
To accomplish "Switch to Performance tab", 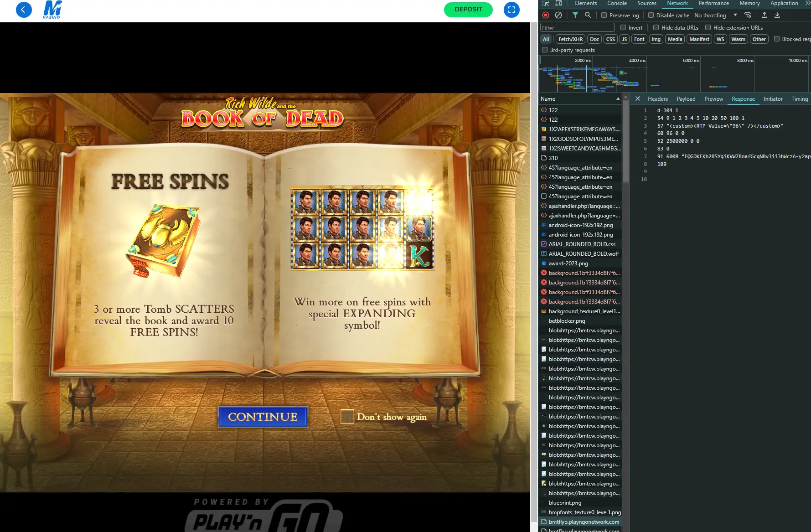I will [x=713, y=3].
